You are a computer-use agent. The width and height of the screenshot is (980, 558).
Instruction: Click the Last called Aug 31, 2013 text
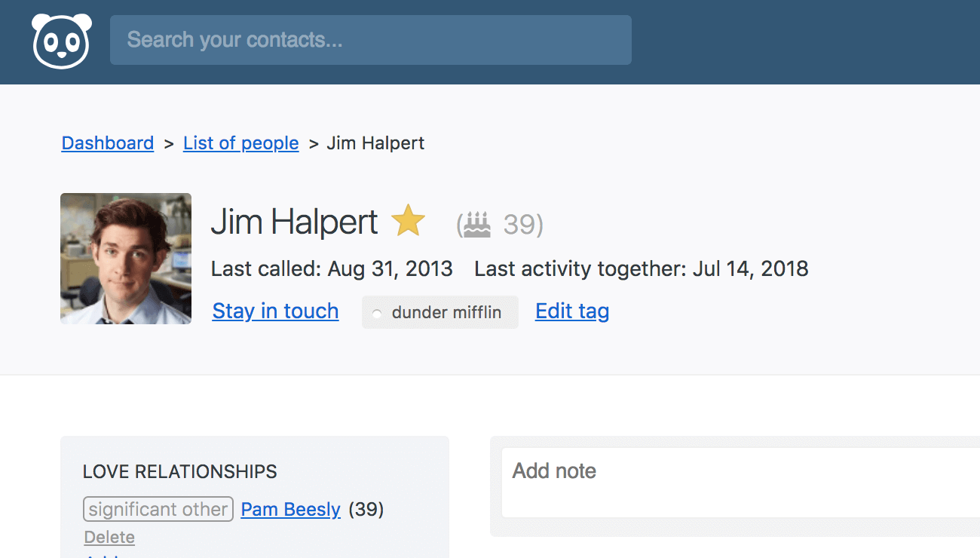332,269
